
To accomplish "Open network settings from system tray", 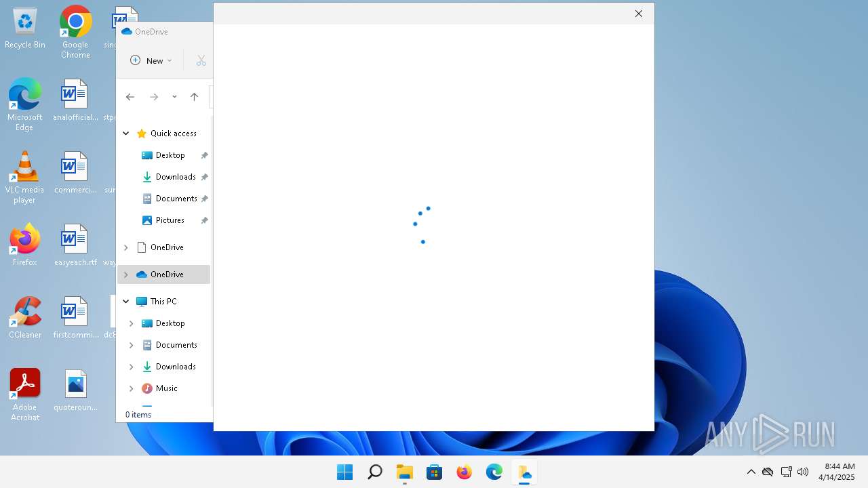I will click(x=786, y=472).
